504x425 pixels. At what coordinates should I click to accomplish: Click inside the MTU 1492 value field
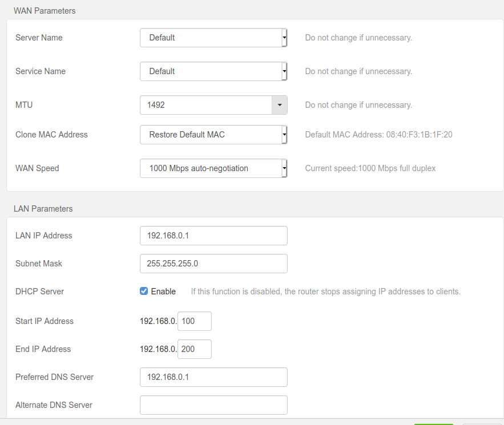coord(206,105)
